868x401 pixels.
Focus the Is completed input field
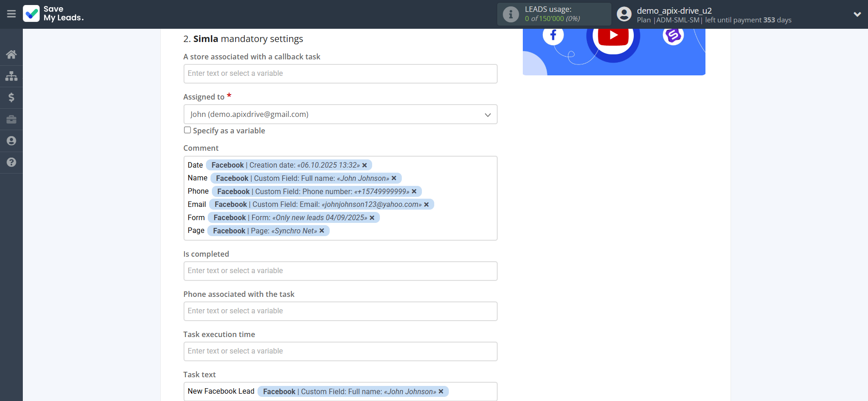pos(340,271)
